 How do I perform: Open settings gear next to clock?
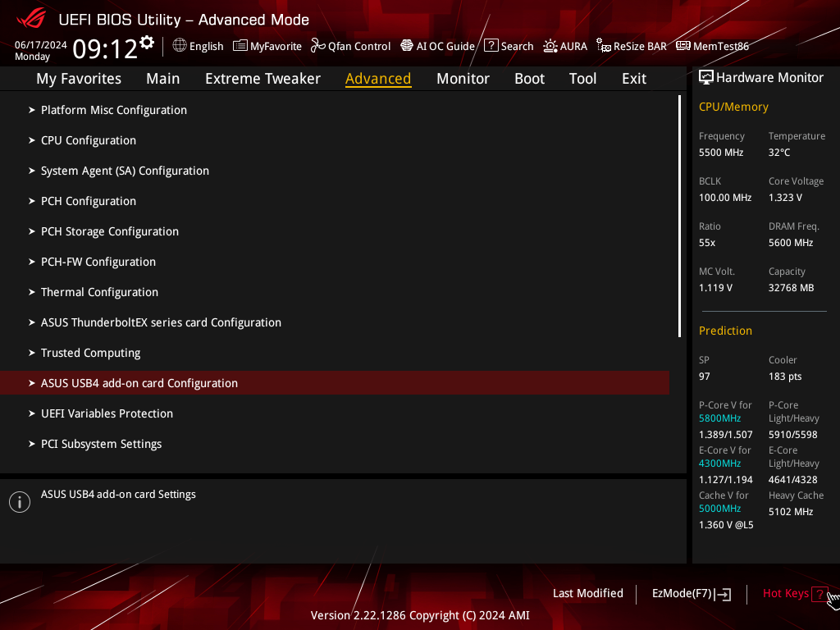click(x=147, y=43)
